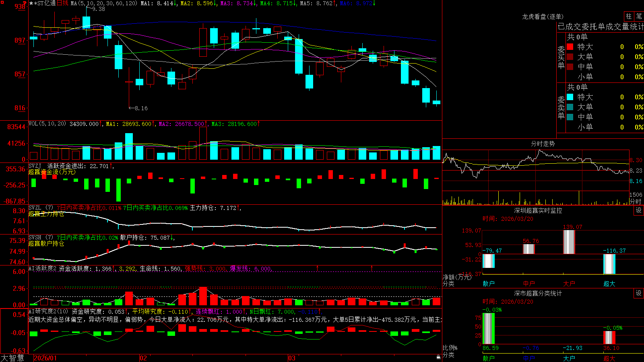Viewport: 644px width, 362px height.
Task: Open 设 settings for 深圳超赢实时监控
Action: [x=639, y=210]
